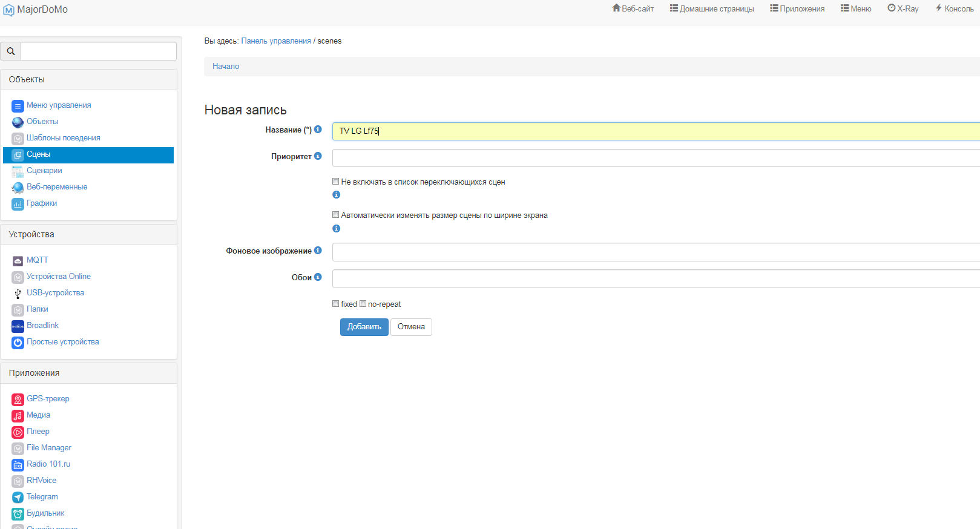Check the fixed wallpaper checkbox
Image resolution: width=980 pixels, height=529 pixels.
pos(336,304)
